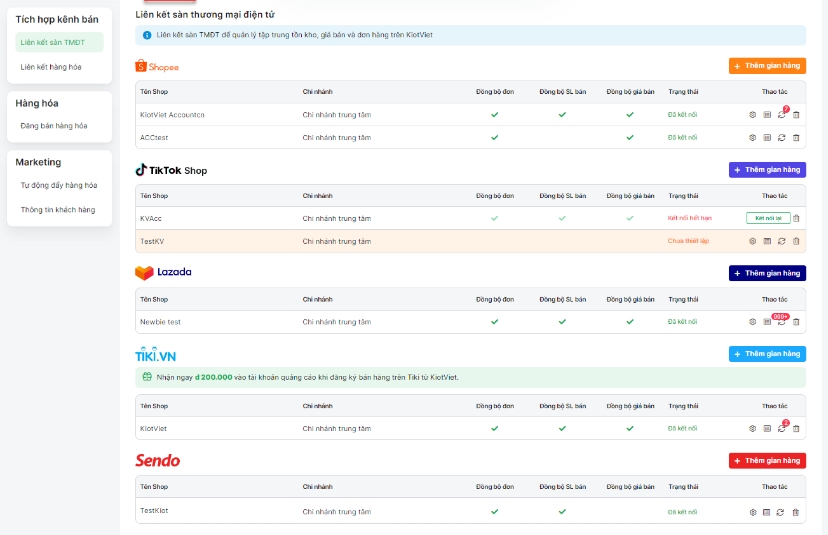The width and height of the screenshot is (828, 535).
Task: View the sync log for the KiotViet Tiki shop
Action: coord(767,428)
